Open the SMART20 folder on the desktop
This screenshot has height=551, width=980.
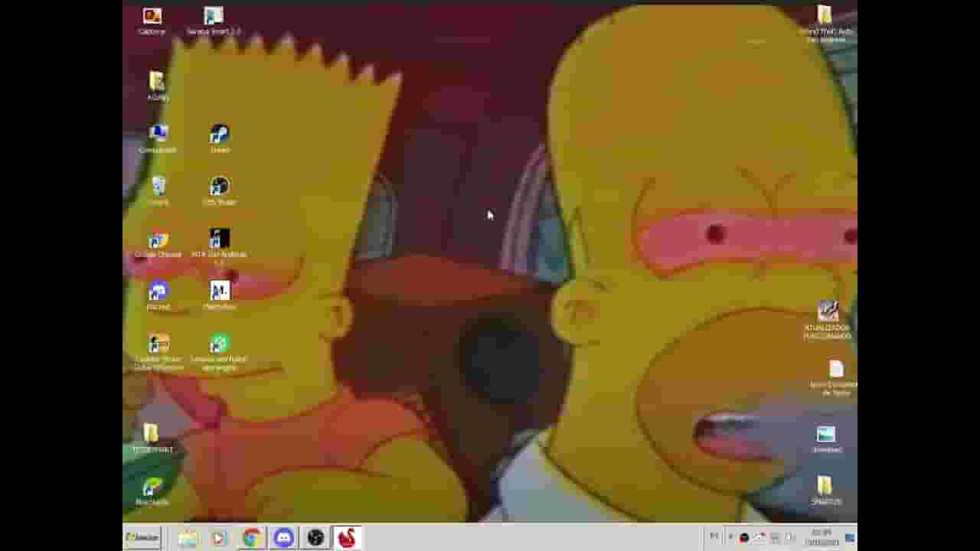[825, 491]
